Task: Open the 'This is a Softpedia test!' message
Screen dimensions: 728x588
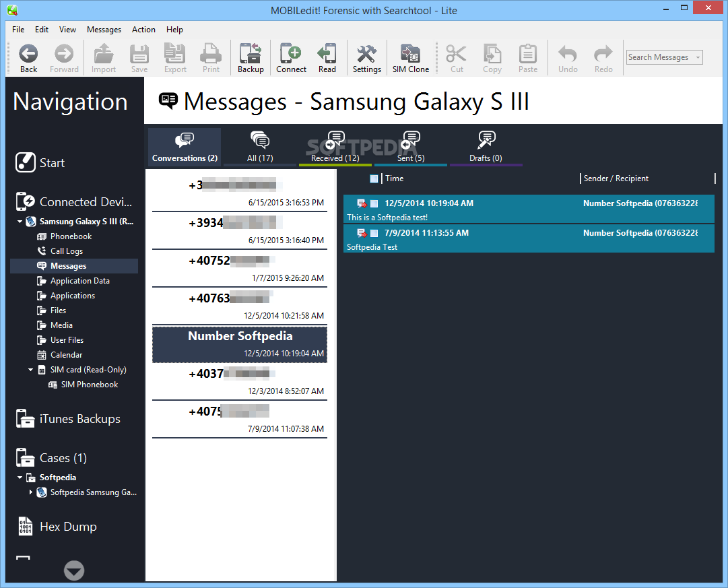Action: [529, 209]
